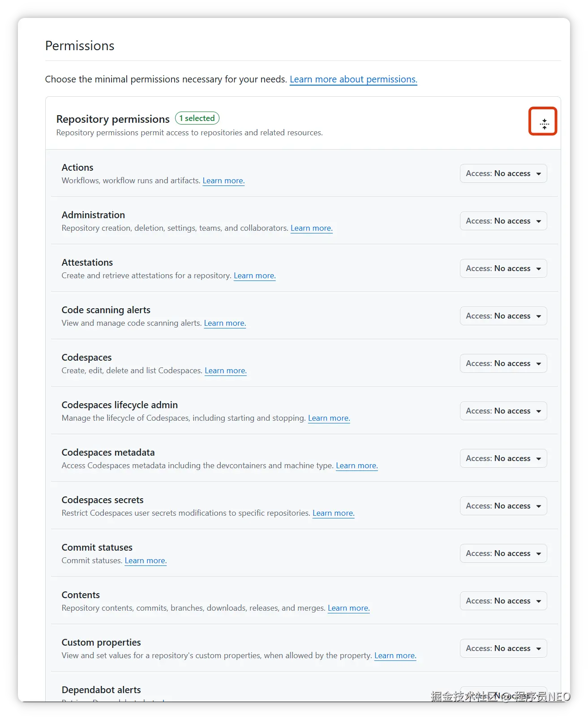
Task: Open Codespaces lifecycle admin access dropdown
Action: (503, 411)
